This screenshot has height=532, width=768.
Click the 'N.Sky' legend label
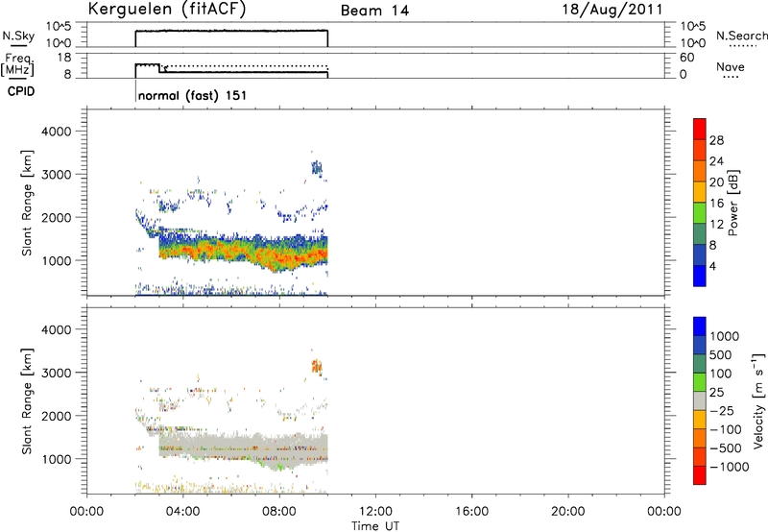point(18,36)
